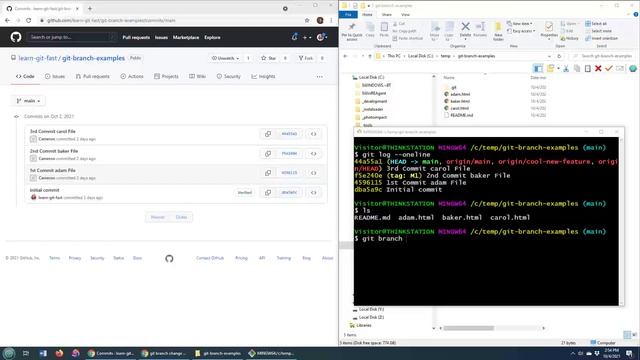Click Rename in File Explorer ribbon
The width and height of the screenshot is (640, 360).
[x=480, y=30]
